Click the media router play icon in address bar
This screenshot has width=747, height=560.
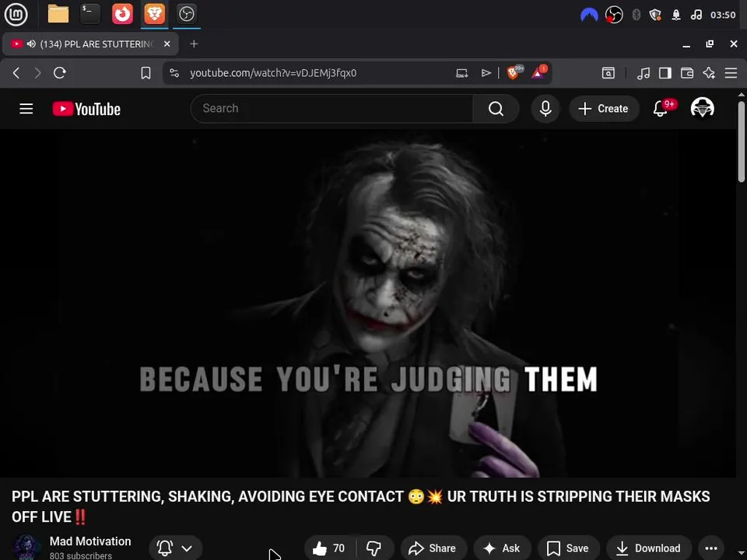click(486, 73)
